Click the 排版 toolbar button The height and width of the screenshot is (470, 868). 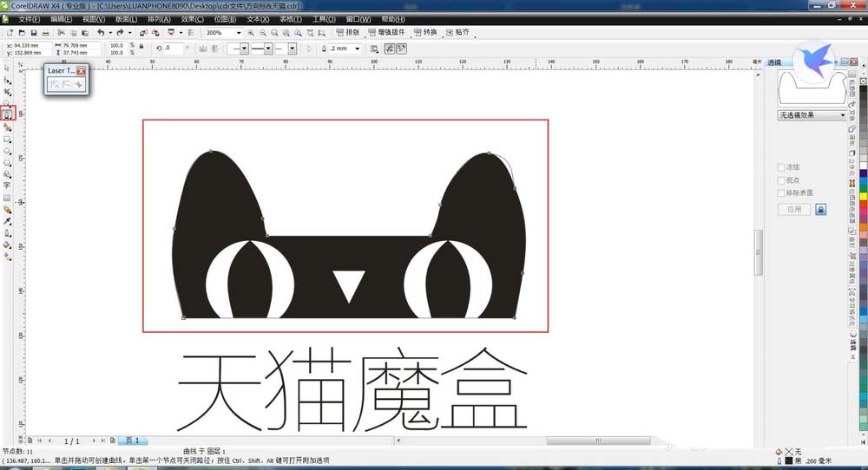pyautogui.click(x=348, y=33)
